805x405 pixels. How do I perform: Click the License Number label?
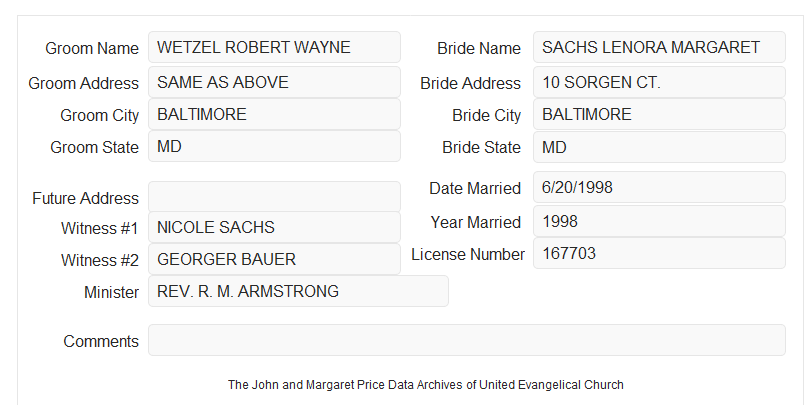pos(468,254)
